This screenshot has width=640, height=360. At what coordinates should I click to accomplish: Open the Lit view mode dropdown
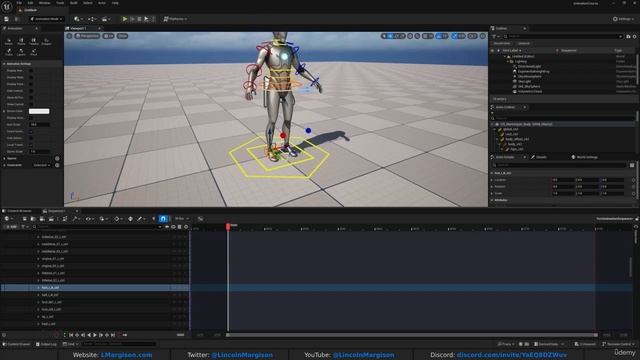point(109,36)
